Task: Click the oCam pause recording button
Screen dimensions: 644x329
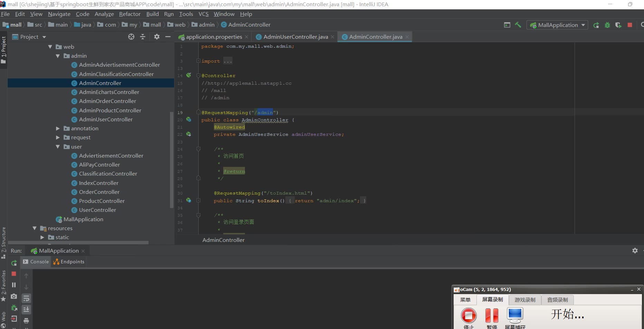Action: click(x=492, y=316)
